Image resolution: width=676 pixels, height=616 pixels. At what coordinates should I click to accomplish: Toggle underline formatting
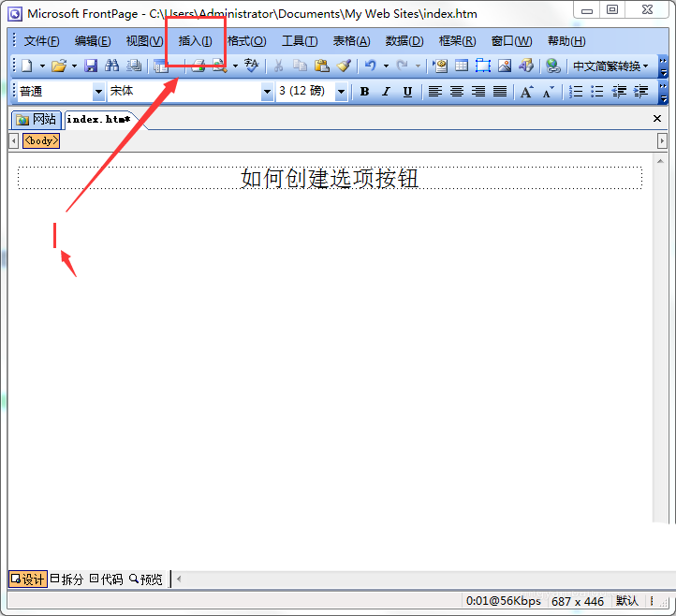[x=407, y=92]
